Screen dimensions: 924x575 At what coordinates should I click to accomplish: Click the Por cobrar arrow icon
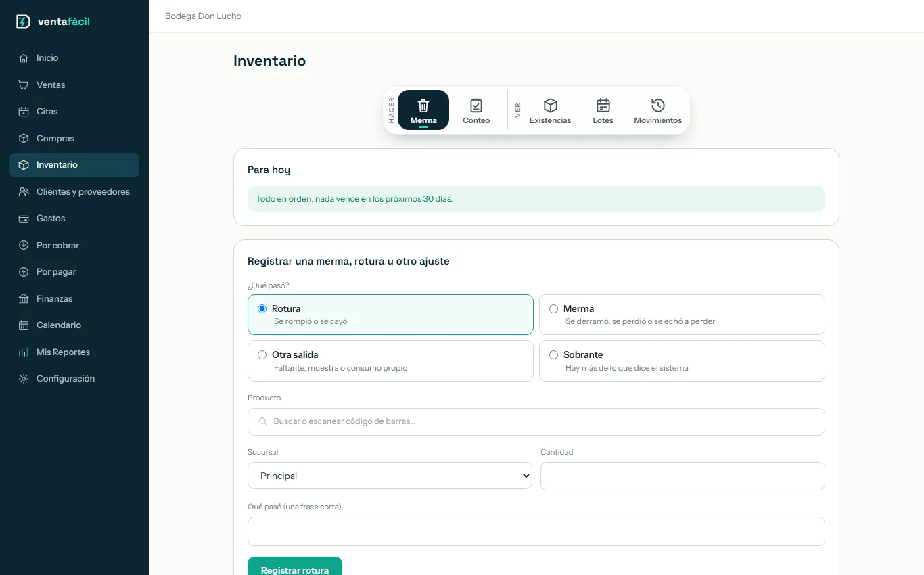coord(24,246)
